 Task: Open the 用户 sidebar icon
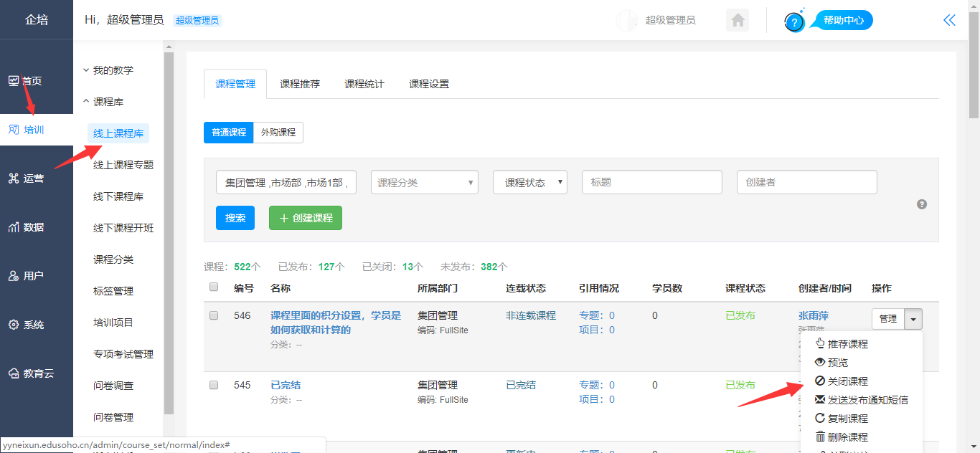[x=14, y=276]
